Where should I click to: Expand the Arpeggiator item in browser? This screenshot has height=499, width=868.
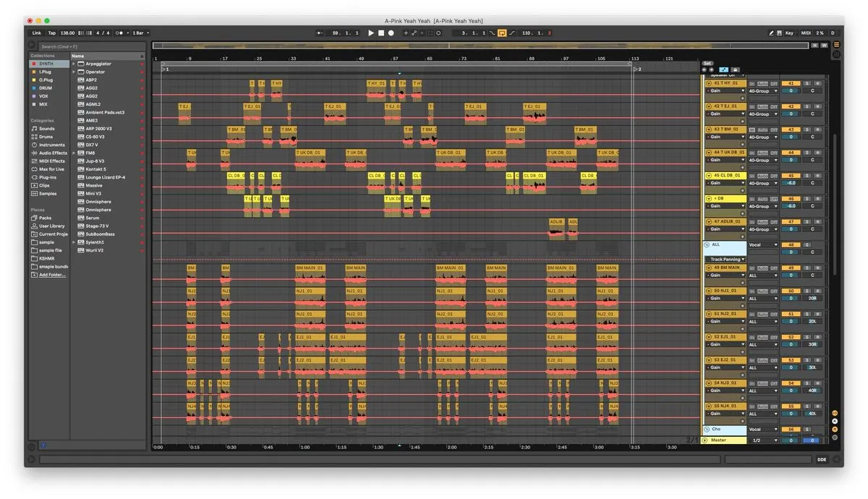tap(74, 64)
